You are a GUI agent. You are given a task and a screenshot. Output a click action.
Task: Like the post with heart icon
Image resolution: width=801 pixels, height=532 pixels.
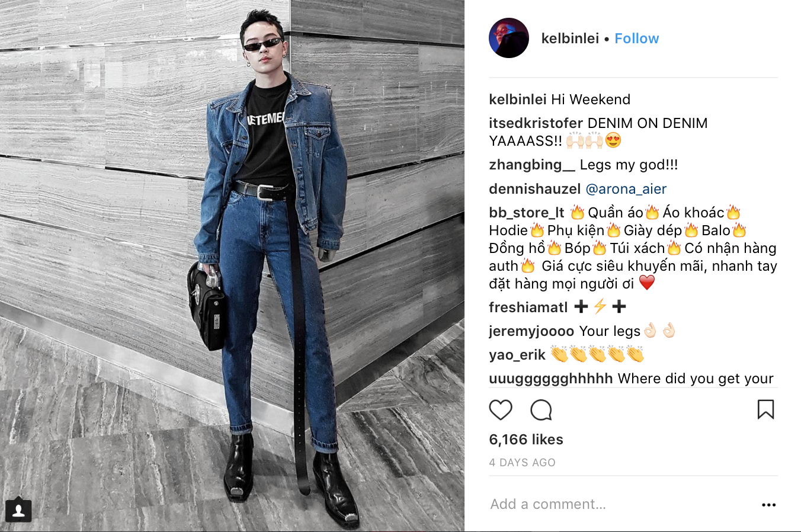click(x=501, y=410)
